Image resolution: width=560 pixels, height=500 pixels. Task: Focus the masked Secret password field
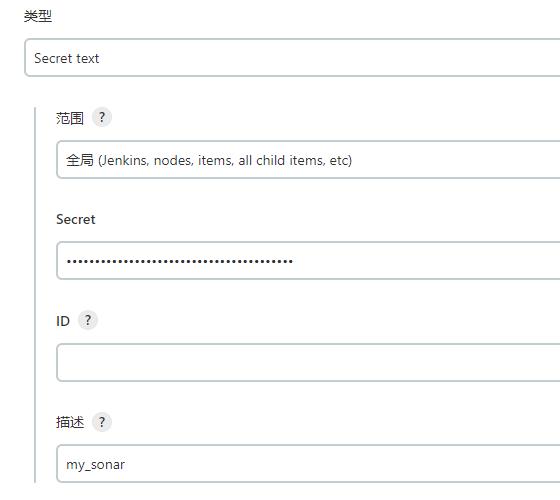(308, 260)
